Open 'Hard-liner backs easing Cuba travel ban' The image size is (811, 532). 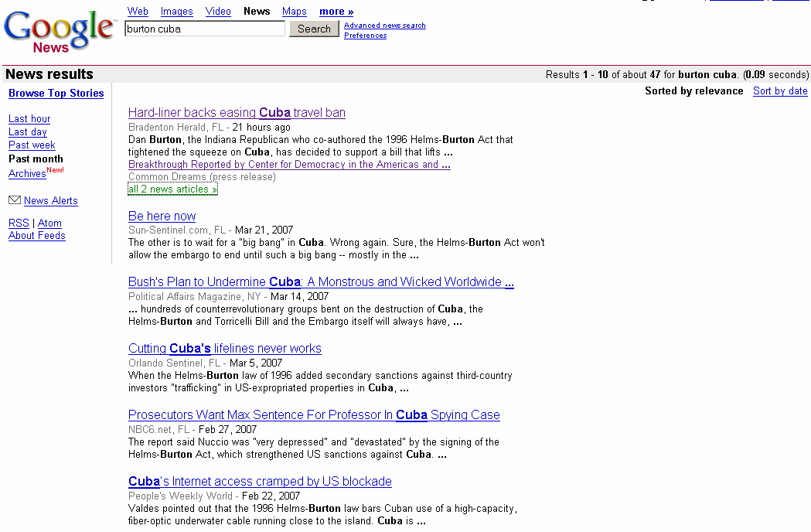pyautogui.click(x=237, y=112)
